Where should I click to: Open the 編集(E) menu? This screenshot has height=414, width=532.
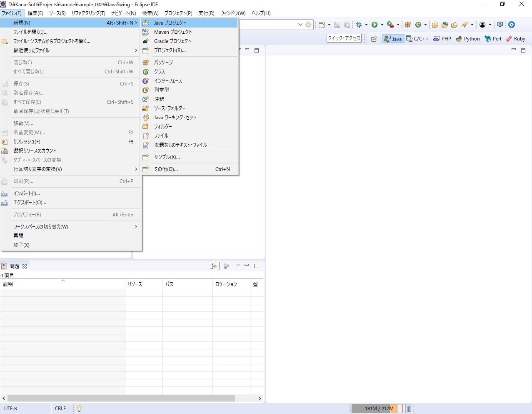click(x=35, y=13)
